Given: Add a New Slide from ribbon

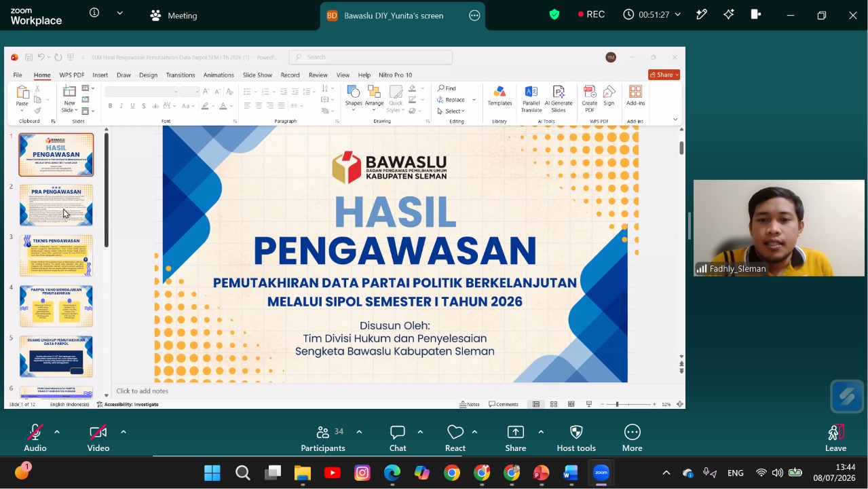Looking at the screenshot, I should [x=69, y=100].
